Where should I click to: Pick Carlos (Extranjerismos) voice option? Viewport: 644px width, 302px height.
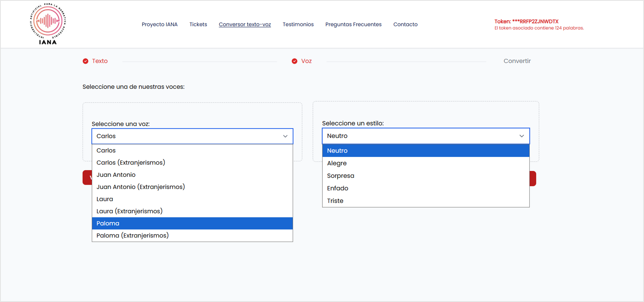pos(131,163)
